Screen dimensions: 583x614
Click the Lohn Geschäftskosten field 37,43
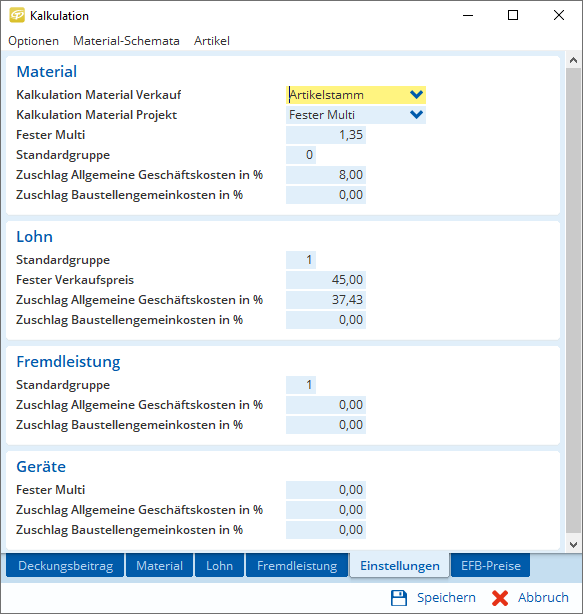point(326,300)
